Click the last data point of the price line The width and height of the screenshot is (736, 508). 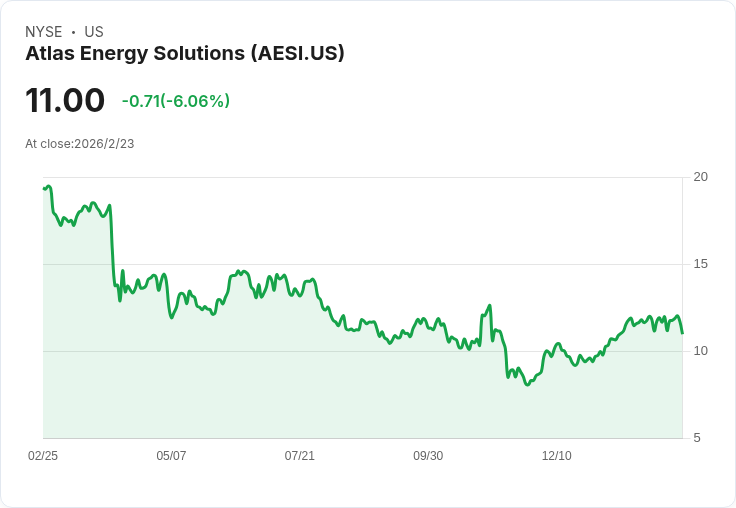[x=682, y=333]
